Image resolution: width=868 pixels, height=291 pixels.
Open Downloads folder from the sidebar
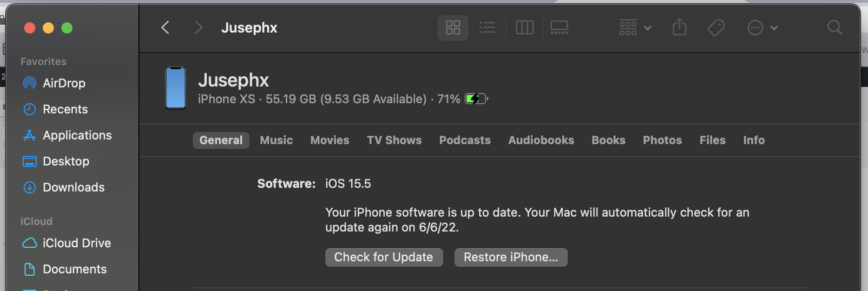[73, 187]
